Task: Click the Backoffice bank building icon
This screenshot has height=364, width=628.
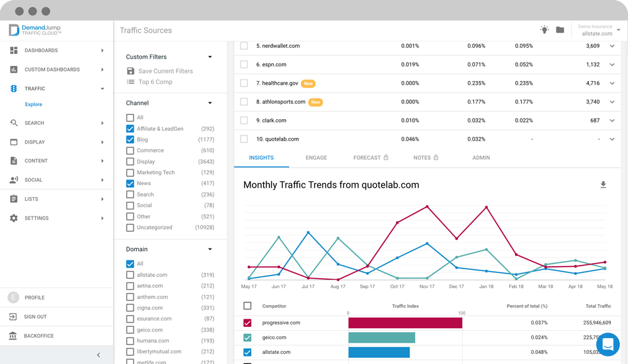Action: click(x=13, y=336)
